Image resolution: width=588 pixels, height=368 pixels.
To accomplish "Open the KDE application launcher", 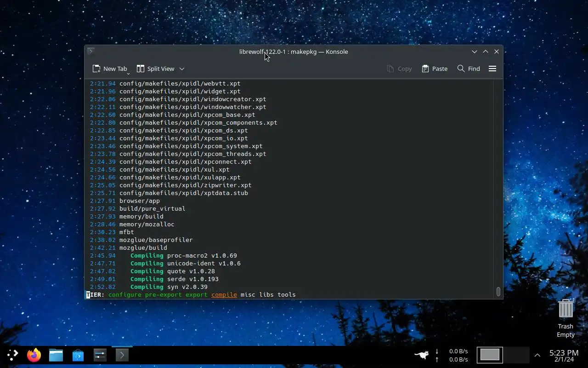I will 12,355.
